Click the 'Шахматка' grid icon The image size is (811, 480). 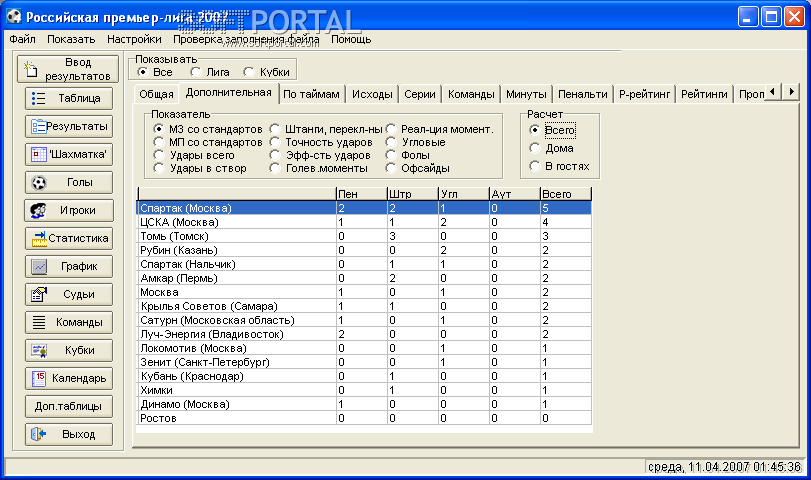[39, 154]
